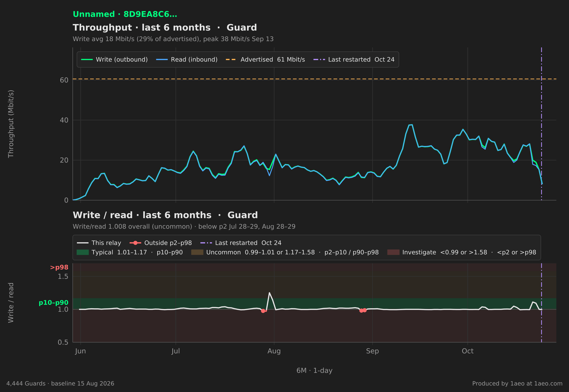Click the 'Oct' x-axis label
Image resolution: width=569 pixels, height=392 pixels.
(x=468, y=351)
